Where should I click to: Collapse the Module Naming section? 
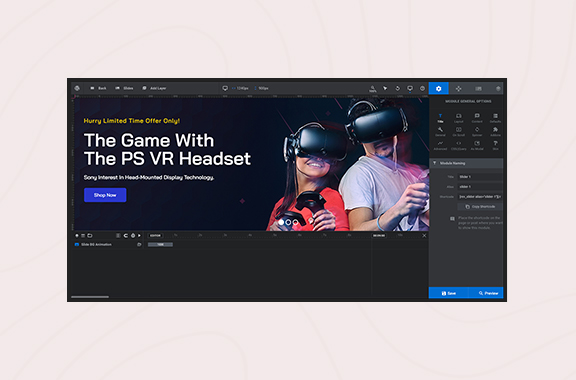(466, 163)
